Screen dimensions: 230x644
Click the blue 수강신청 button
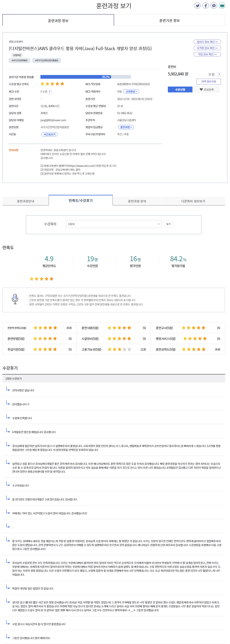(x=180, y=89)
